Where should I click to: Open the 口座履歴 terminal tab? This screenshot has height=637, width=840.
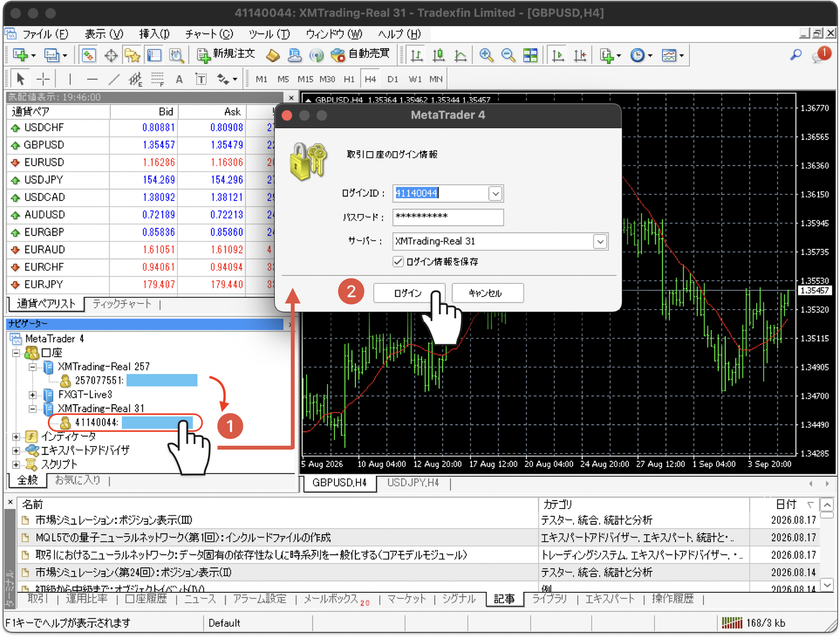pos(146,599)
